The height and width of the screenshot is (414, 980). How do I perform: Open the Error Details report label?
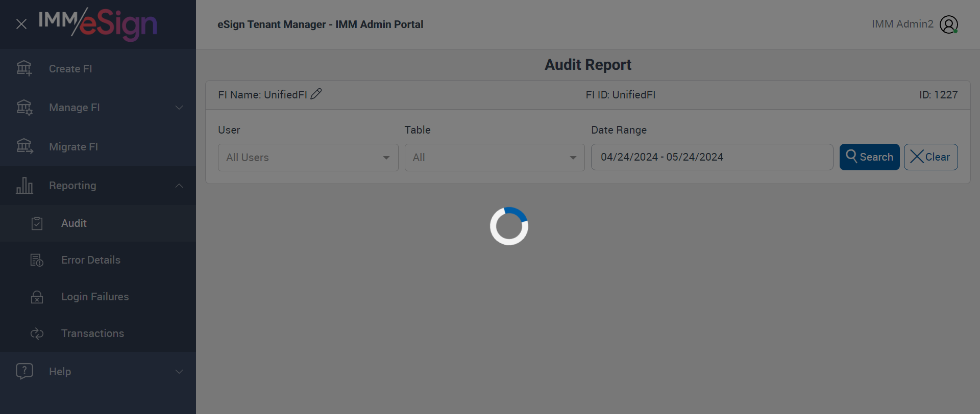(91, 260)
